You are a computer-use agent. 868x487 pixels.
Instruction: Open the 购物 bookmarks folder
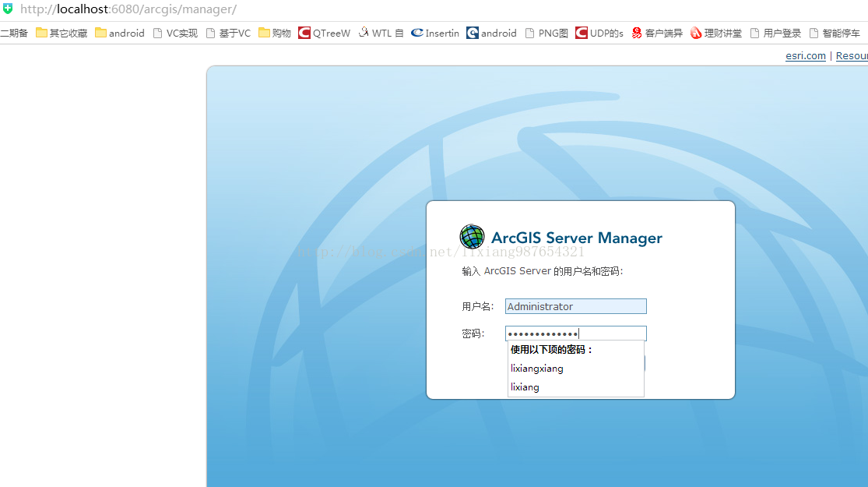[275, 34]
